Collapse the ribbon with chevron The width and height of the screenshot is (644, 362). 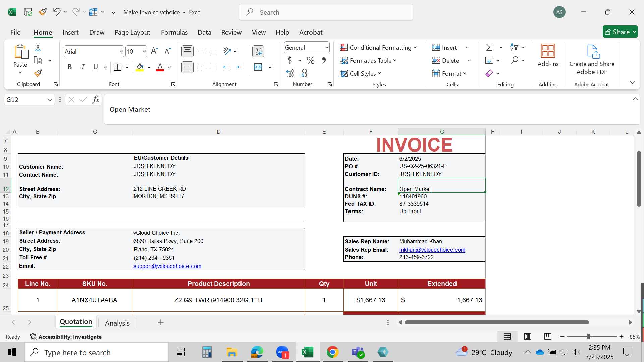tap(633, 82)
